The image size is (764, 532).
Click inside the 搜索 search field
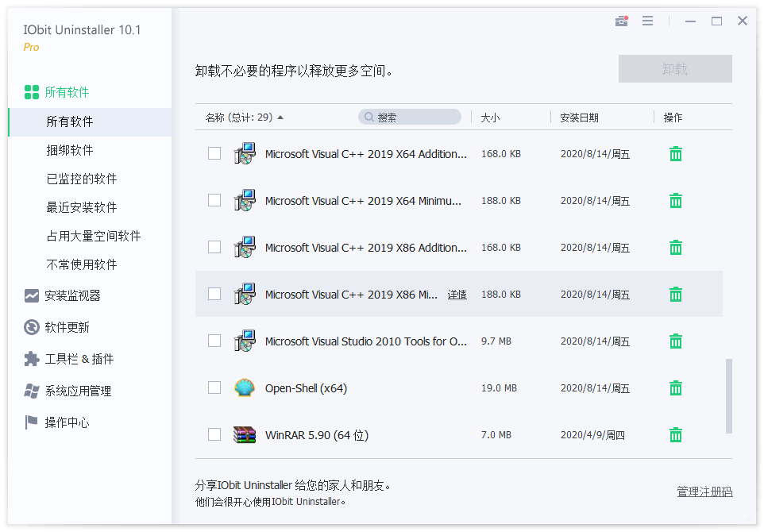coord(409,117)
